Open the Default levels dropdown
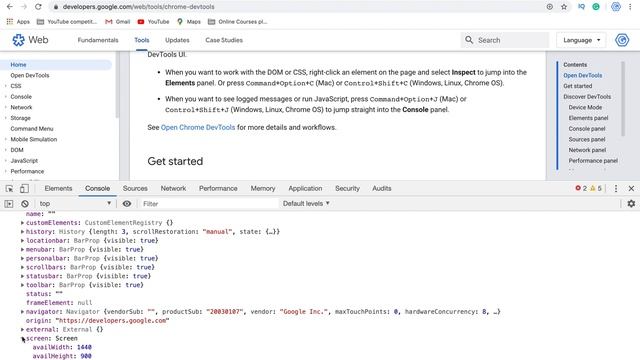The width and height of the screenshot is (640, 360). point(306,203)
